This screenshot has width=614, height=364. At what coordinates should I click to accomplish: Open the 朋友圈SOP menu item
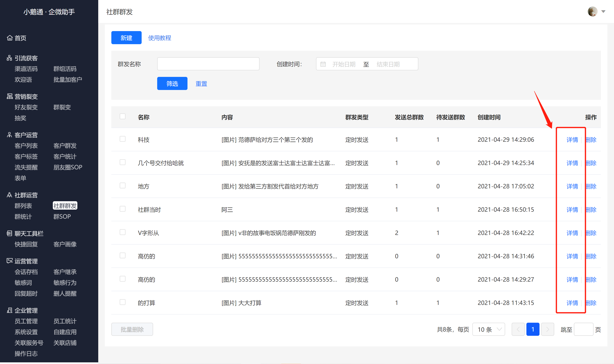click(x=68, y=167)
